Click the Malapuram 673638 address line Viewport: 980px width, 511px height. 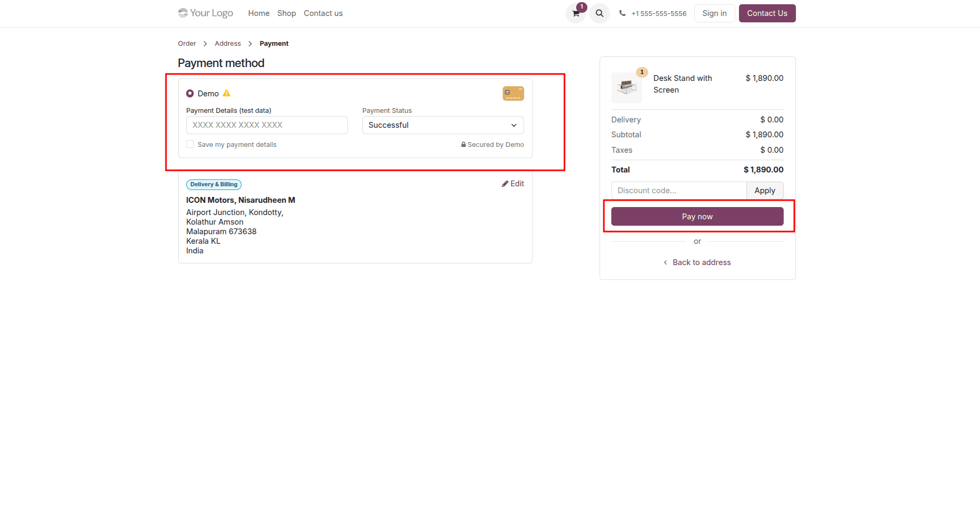pyautogui.click(x=221, y=232)
